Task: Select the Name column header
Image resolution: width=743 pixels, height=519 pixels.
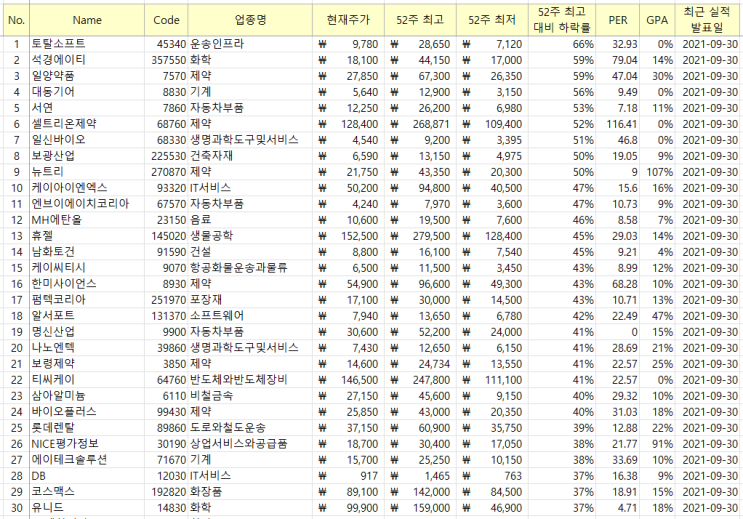Action: click(87, 20)
